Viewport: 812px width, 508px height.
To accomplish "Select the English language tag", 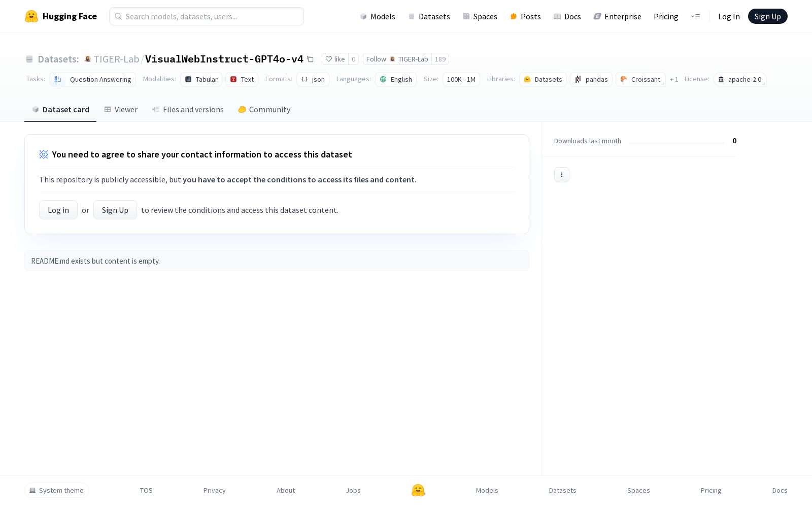I will [x=396, y=79].
